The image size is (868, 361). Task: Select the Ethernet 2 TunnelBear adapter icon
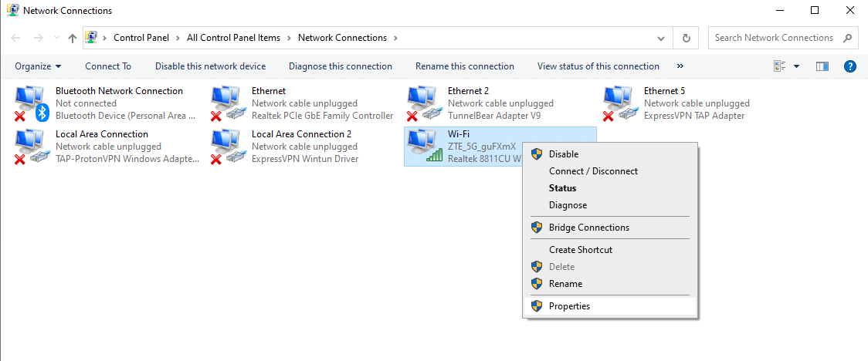tap(423, 104)
